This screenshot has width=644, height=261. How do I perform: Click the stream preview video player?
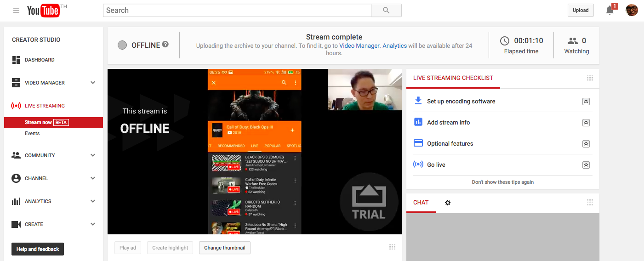[x=255, y=152]
